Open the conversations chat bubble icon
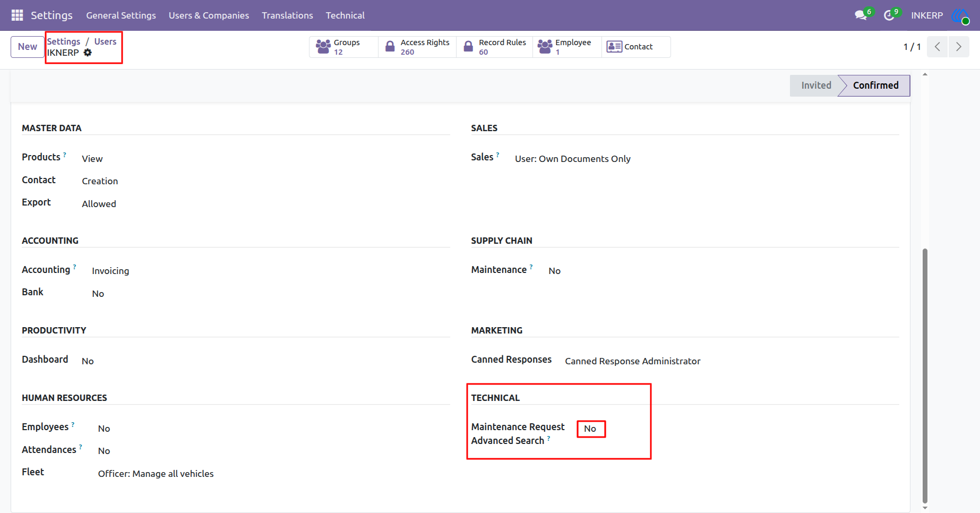Screen dimensions: 980x513 (861, 15)
